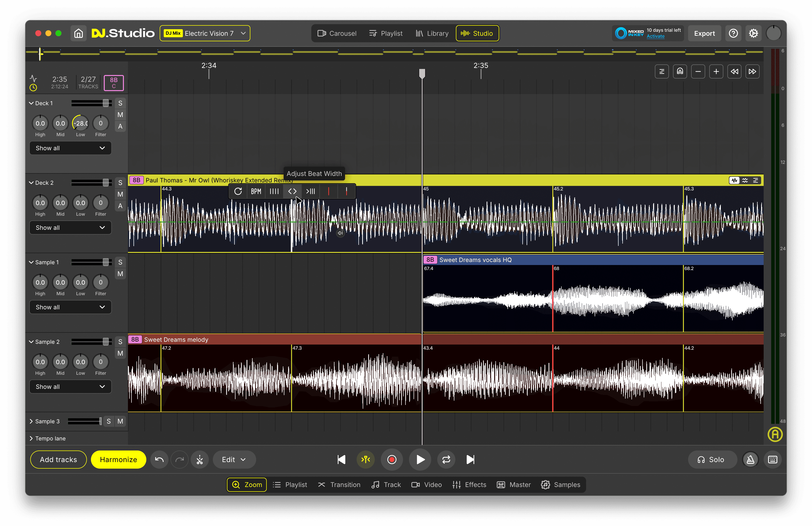Click the first red marker icon in toolbar
Screen dimensions: 812x526
329,191
